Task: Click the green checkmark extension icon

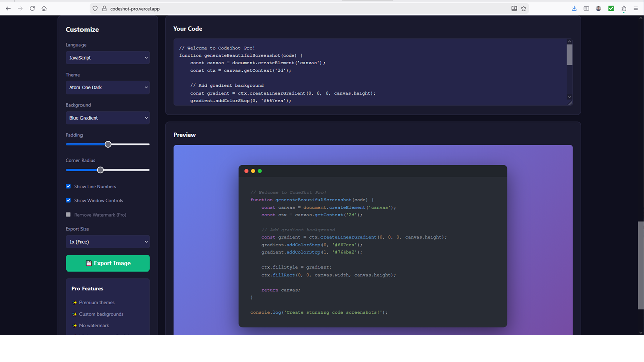Action: point(611,8)
